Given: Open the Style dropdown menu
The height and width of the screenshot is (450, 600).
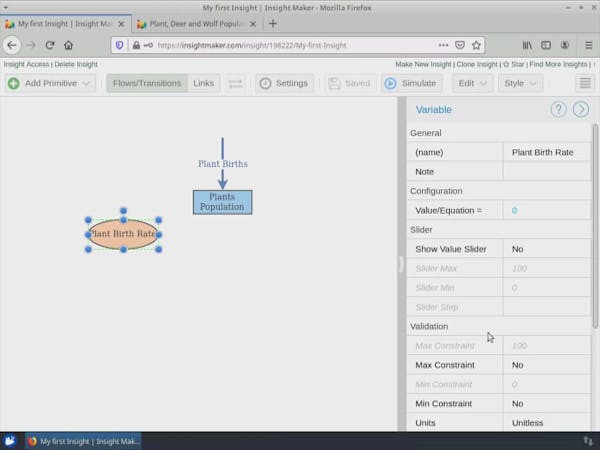Looking at the screenshot, I should click(520, 83).
